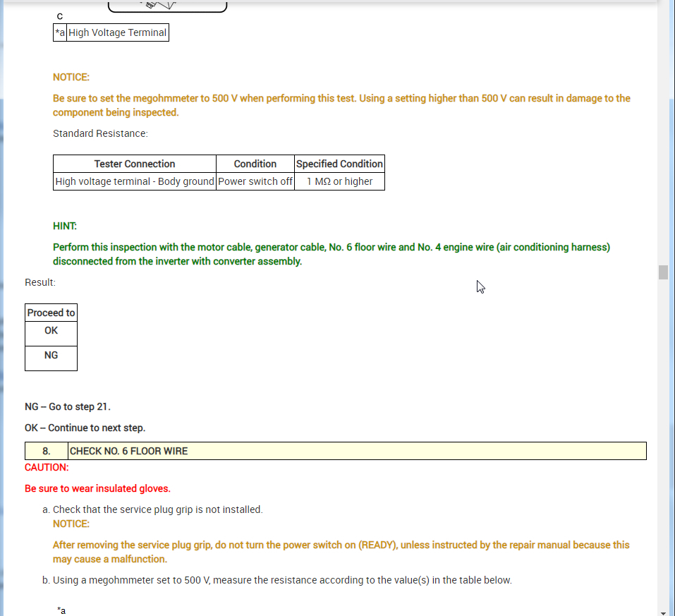Click 'High voltage terminal - Body ground' cell
This screenshot has height=616, width=675.
coord(135,181)
